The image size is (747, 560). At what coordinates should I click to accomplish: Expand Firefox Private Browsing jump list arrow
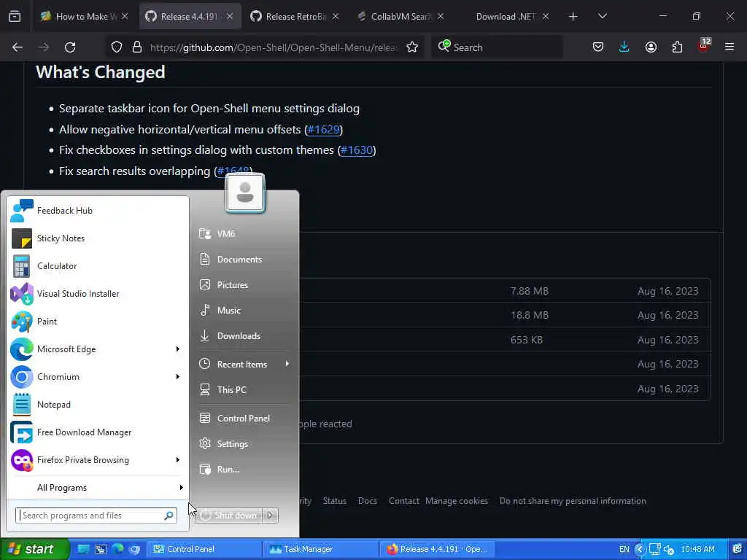click(x=178, y=459)
